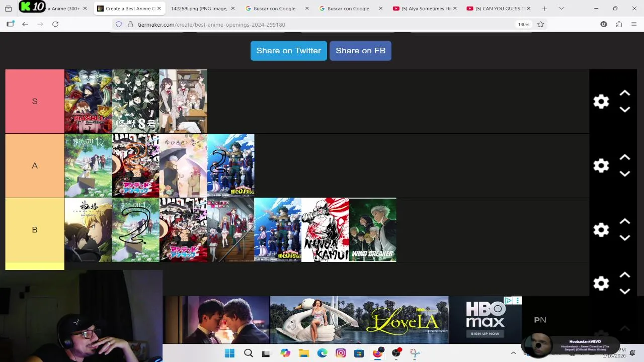Switch to the 'CAN YOU GUESS' YouTube tab
The height and width of the screenshot is (362, 644).
click(x=499, y=9)
